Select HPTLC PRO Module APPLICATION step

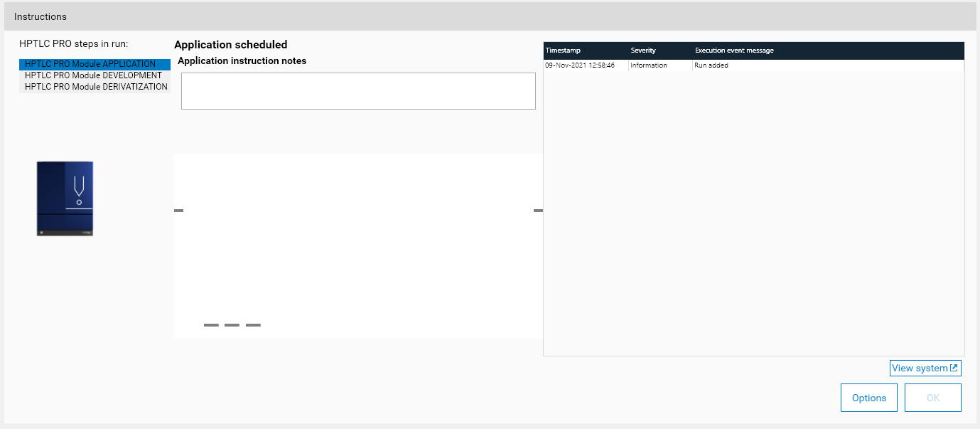pos(90,64)
